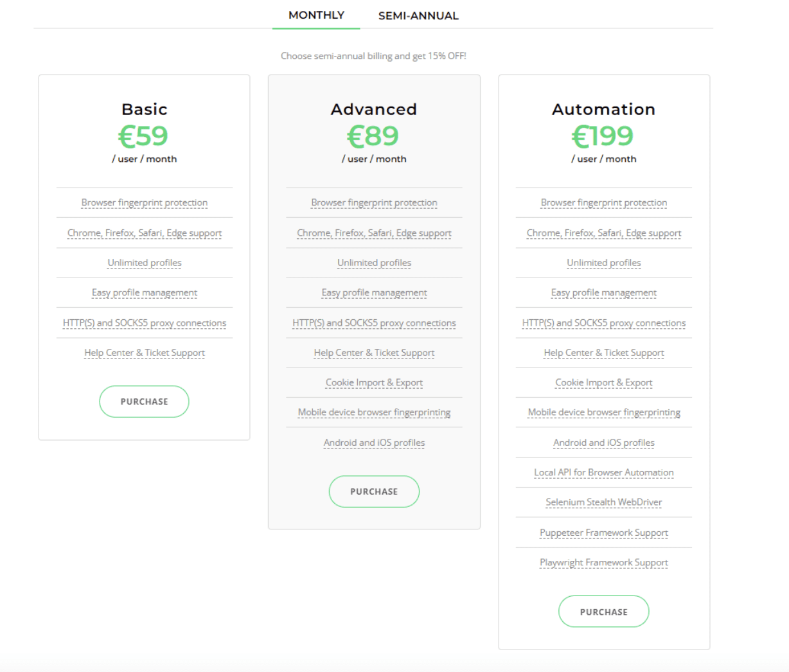This screenshot has height=672, width=789.
Task: Purchase the Advanced plan
Action: tap(374, 491)
